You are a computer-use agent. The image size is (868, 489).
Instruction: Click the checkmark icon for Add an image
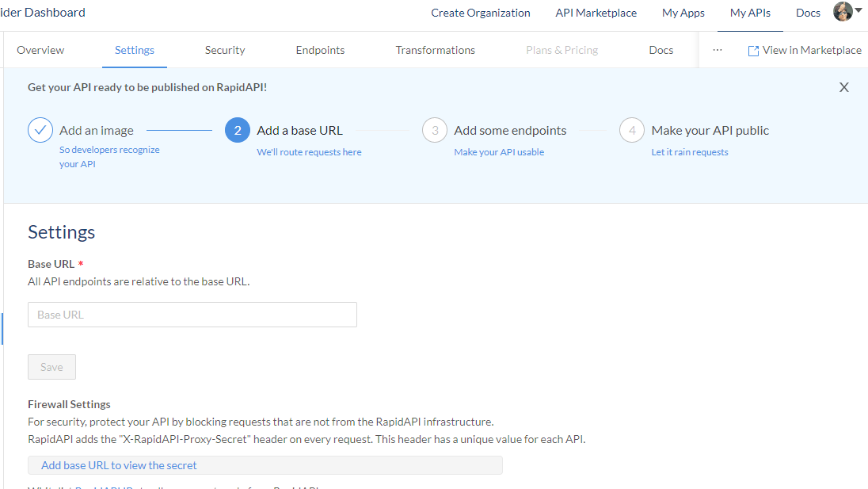click(40, 130)
